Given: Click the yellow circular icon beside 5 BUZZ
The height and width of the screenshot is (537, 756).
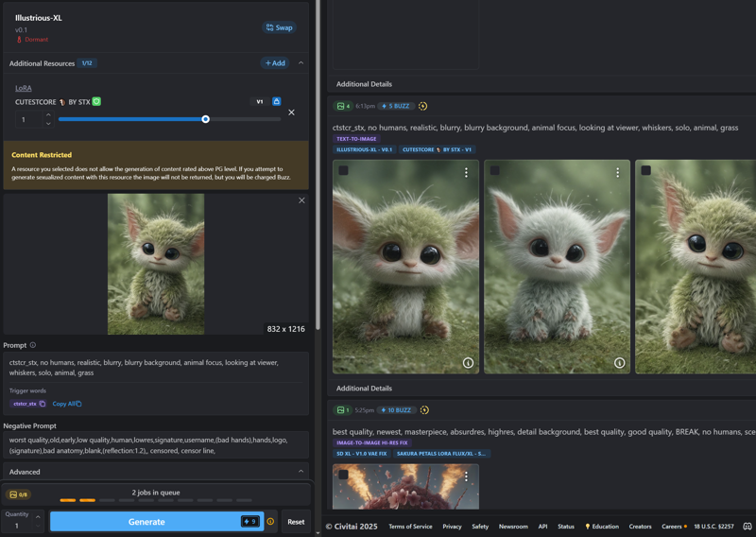Looking at the screenshot, I should (x=422, y=106).
